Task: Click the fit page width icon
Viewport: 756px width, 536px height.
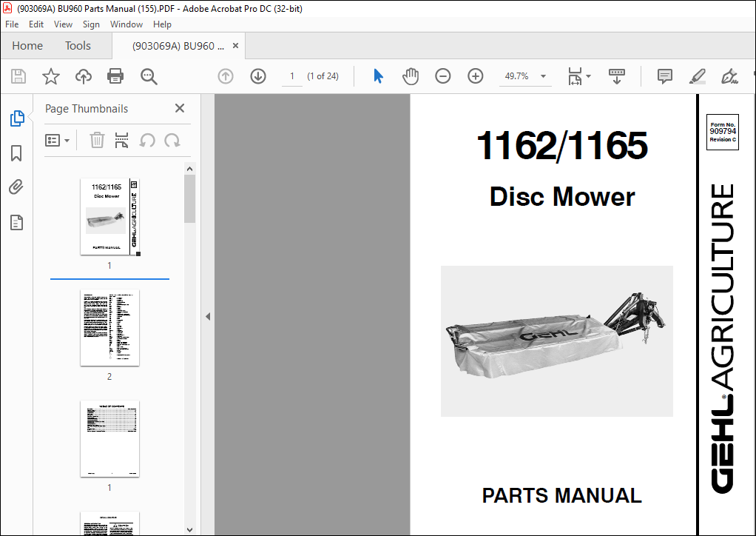Action: [575, 76]
